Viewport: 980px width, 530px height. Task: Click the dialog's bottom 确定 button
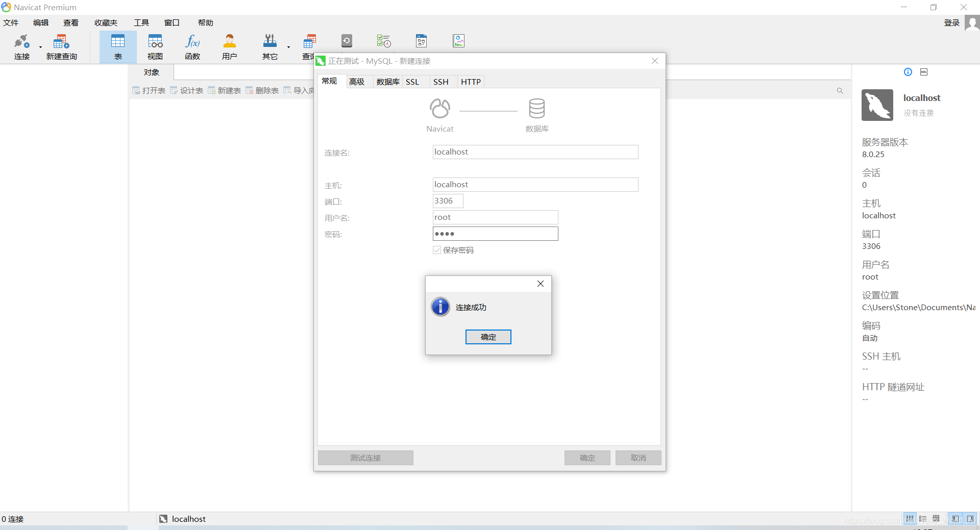(587, 458)
